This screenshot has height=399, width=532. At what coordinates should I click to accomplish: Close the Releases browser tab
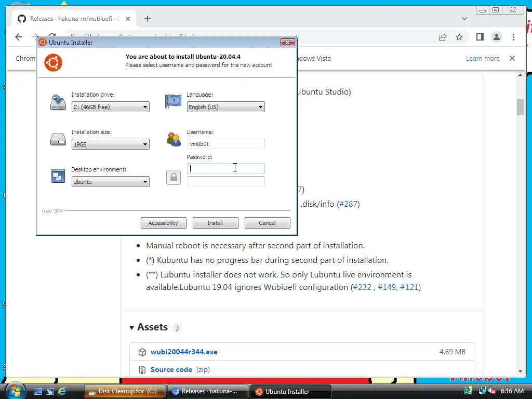point(128,19)
